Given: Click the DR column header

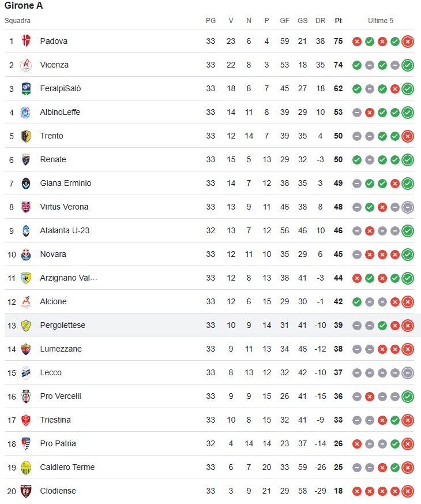Looking at the screenshot, I should click(320, 21).
